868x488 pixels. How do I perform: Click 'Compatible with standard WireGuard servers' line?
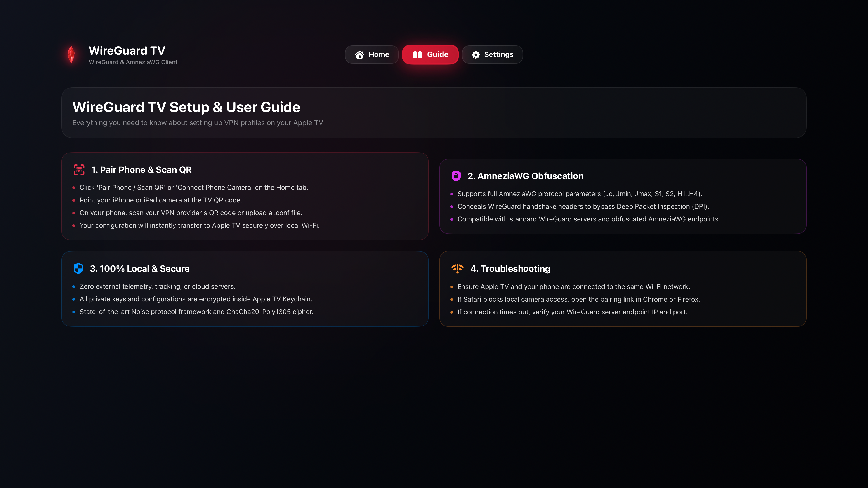pos(588,219)
